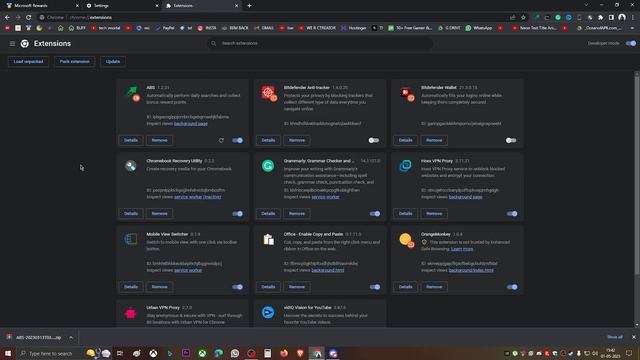The width and height of the screenshot is (640, 360).
Task: Switch to the Settings tab
Action: [x=122, y=6]
